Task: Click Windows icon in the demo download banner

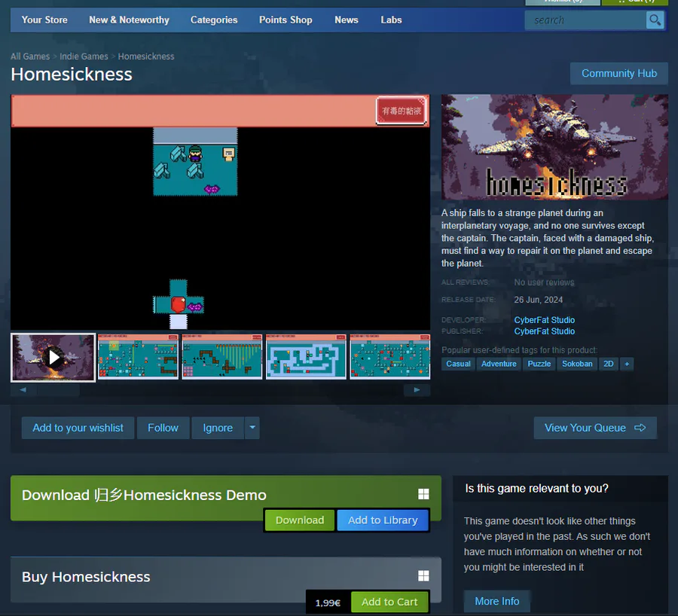Action: pos(423,494)
